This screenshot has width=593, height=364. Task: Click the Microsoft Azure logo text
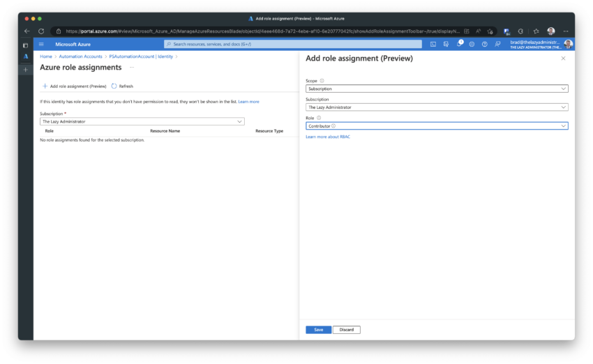(73, 44)
